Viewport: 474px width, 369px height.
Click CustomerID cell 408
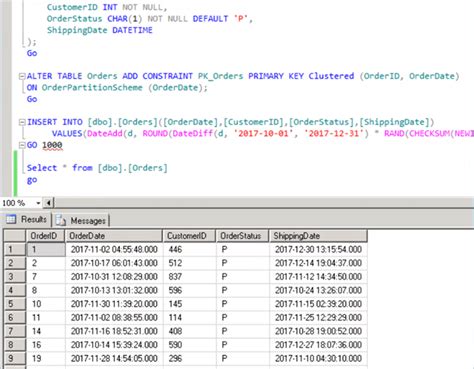click(x=189, y=331)
